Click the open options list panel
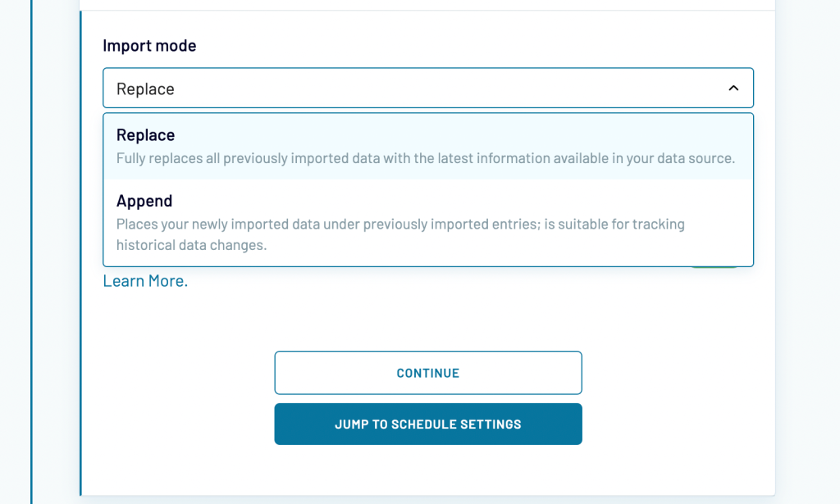This screenshot has height=504, width=840. click(428, 188)
